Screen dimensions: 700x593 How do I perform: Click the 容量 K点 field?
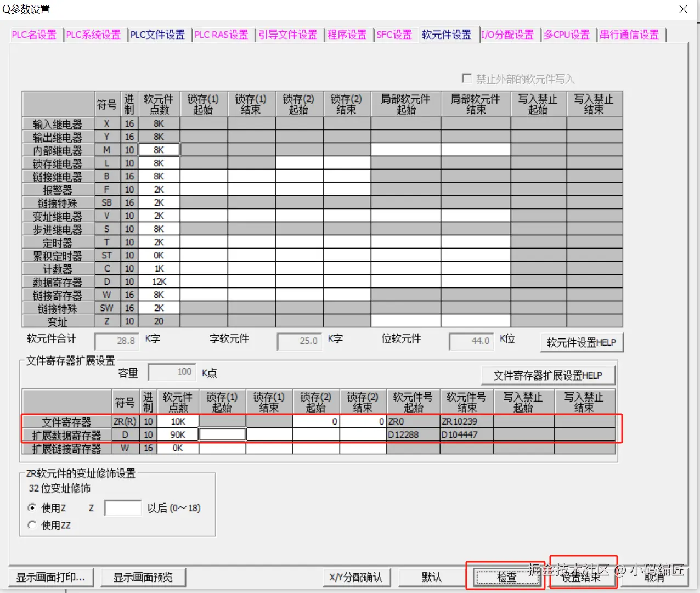click(171, 372)
